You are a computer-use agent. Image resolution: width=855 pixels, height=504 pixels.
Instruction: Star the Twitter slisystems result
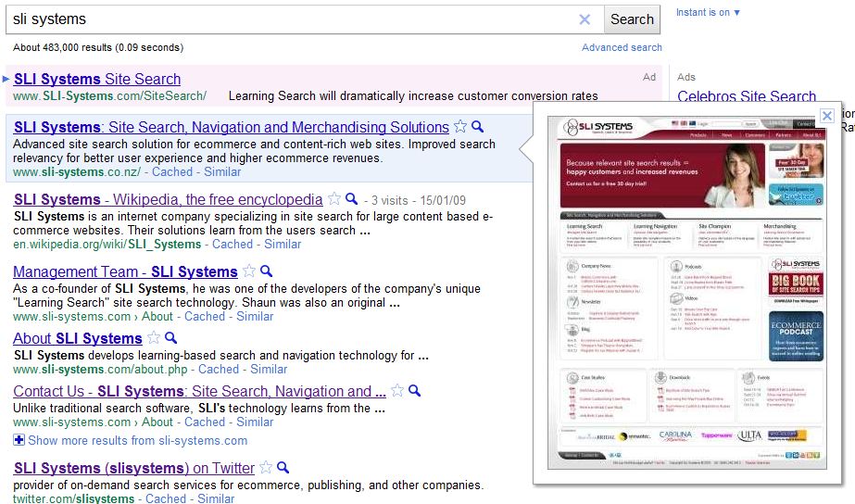pos(266,468)
